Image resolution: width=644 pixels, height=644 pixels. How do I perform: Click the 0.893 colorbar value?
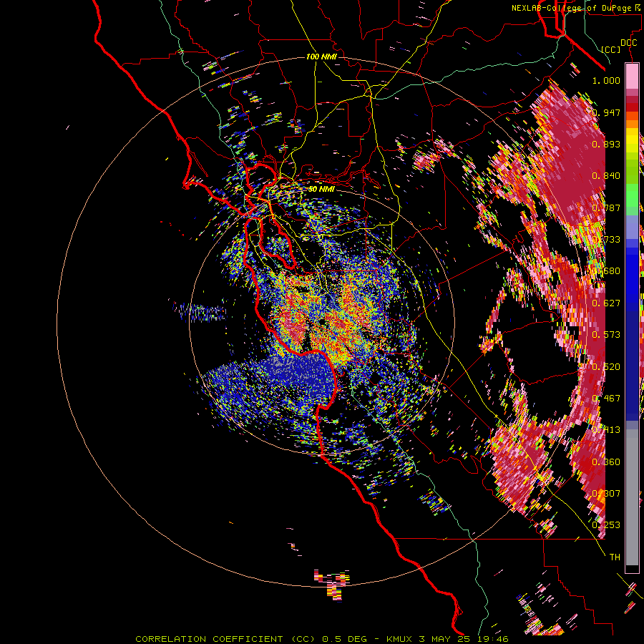tap(606, 144)
